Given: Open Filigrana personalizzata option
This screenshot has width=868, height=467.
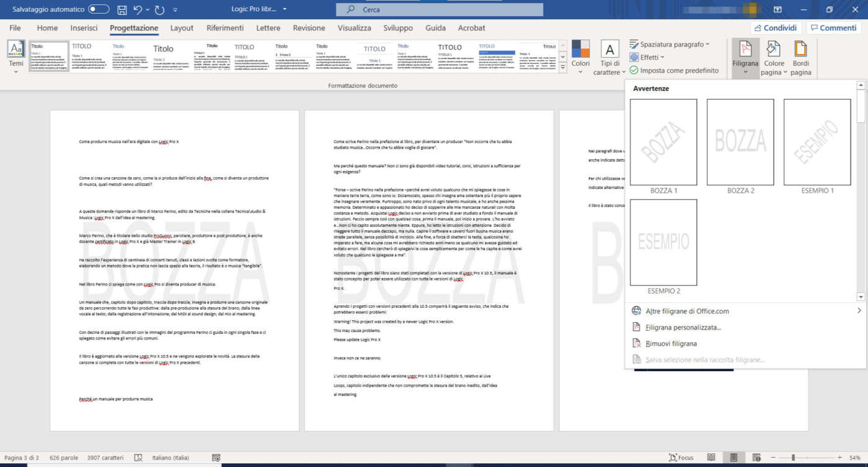Looking at the screenshot, I should coord(683,327).
